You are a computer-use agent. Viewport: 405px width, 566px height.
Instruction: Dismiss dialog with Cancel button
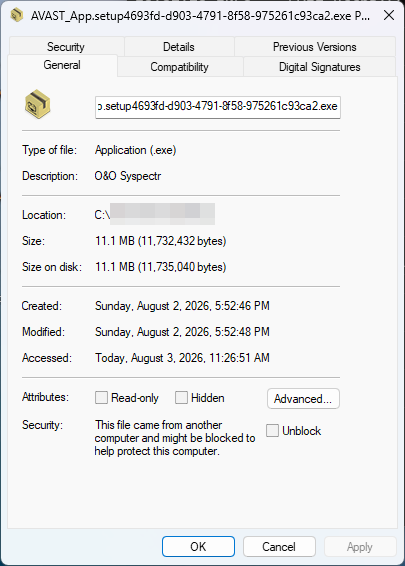279,547
